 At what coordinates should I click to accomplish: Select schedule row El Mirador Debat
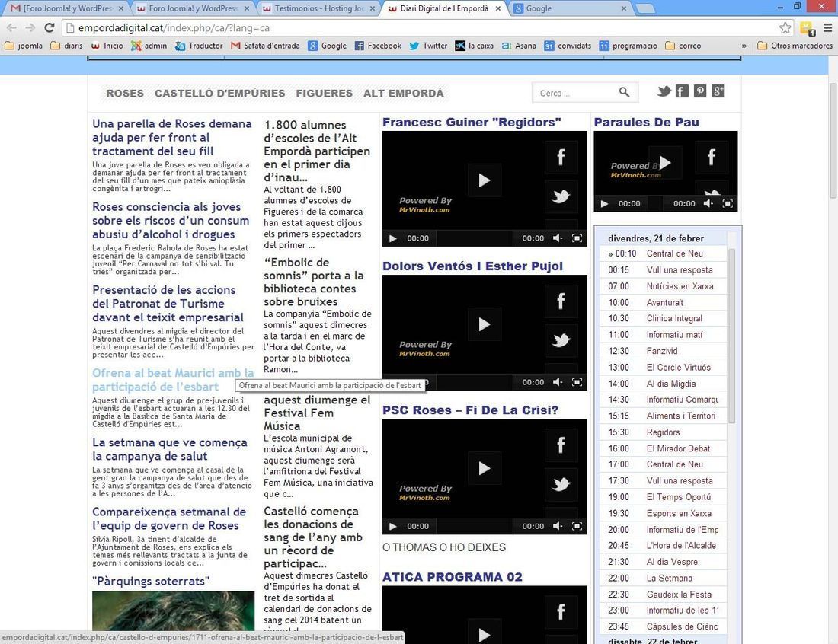(x=663, y=448)
